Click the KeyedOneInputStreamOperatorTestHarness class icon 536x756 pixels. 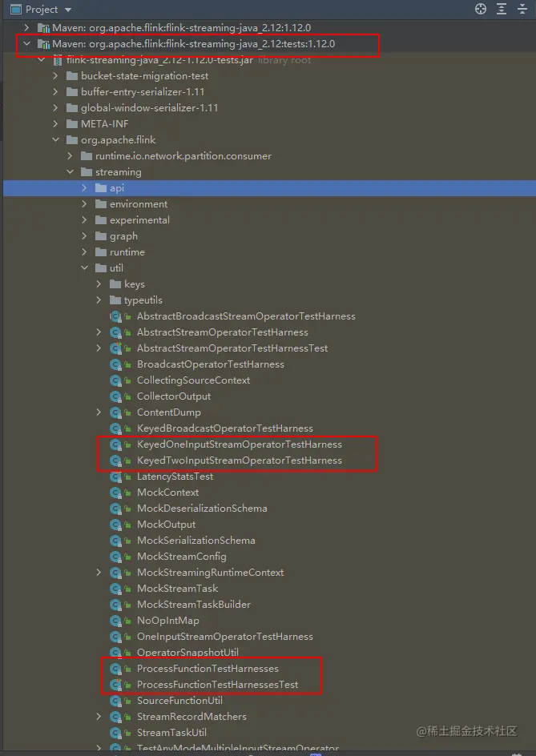tap(115, 444)
